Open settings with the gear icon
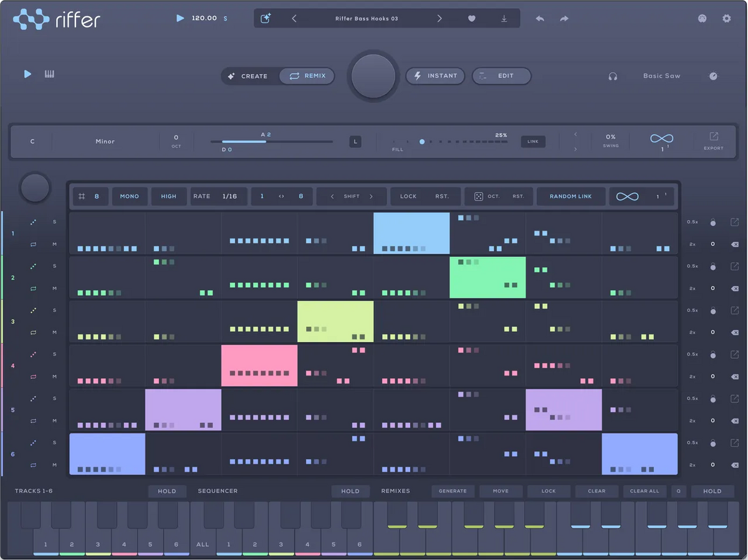The image size is (748, 560). tap(727, 19)
